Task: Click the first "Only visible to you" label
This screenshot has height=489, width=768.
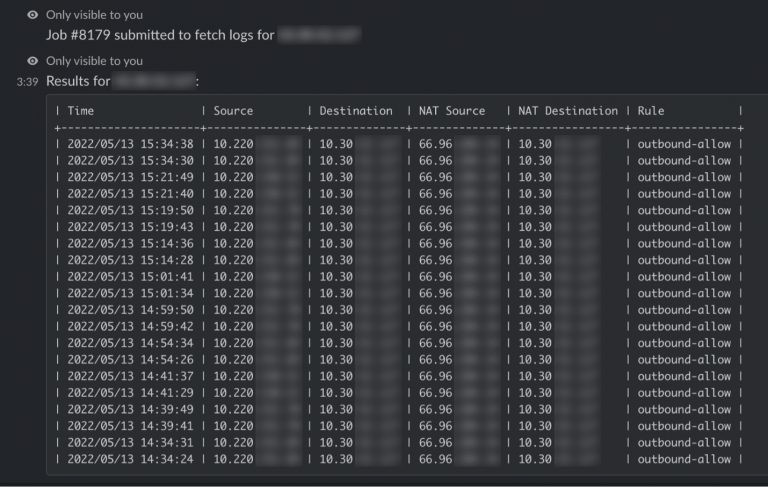Action: pos(94,15)
